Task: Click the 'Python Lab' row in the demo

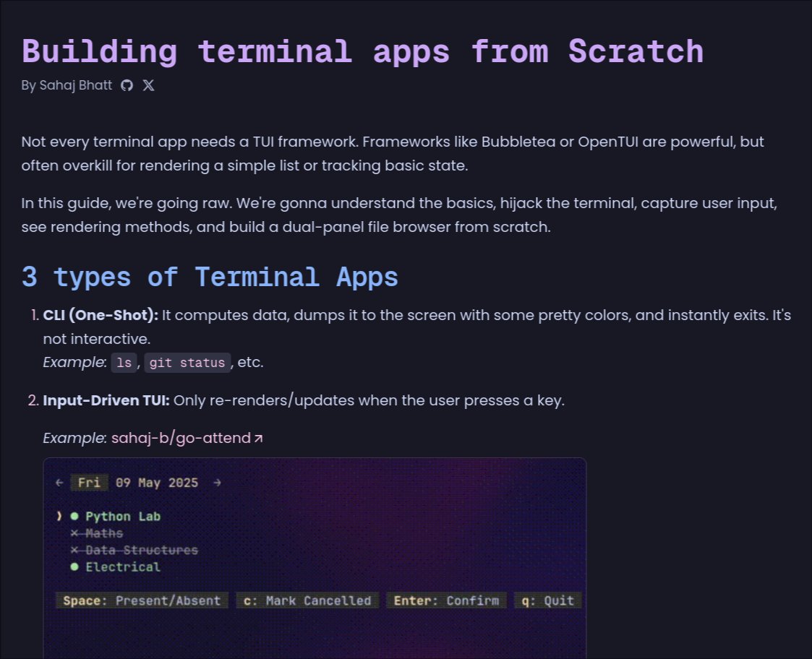Action: [x=123, y=517]
